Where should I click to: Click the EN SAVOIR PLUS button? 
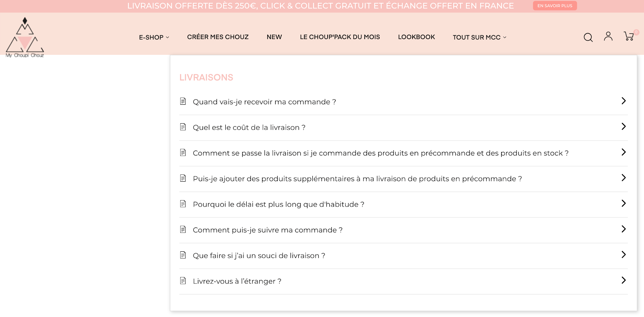click(x=555, y=6)
